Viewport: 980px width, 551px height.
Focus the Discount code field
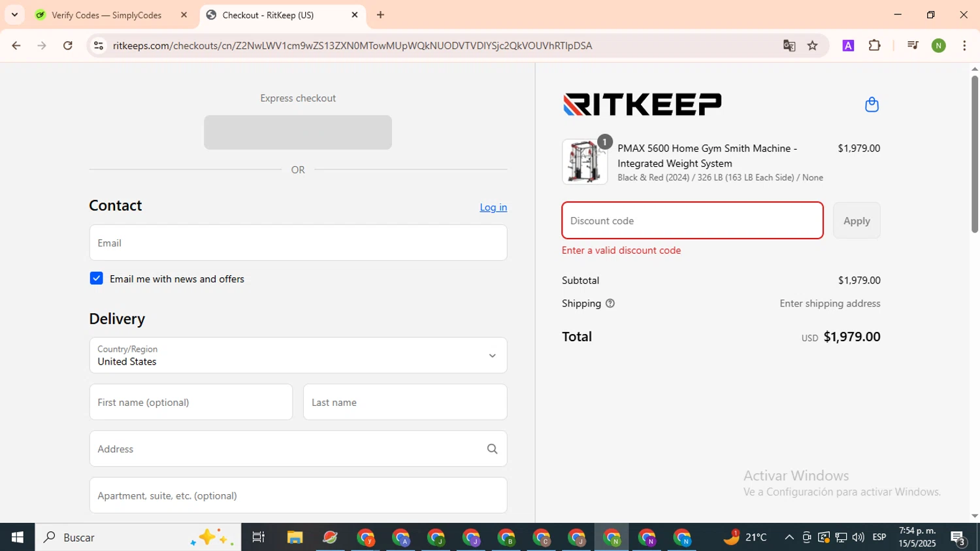[x=693, y=221]
